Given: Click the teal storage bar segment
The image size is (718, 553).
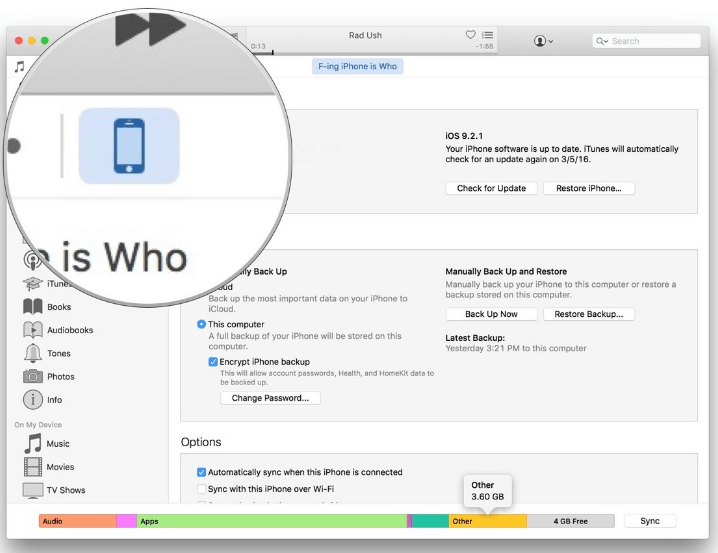Looking at the screenshot, I should tap(430, 521).
